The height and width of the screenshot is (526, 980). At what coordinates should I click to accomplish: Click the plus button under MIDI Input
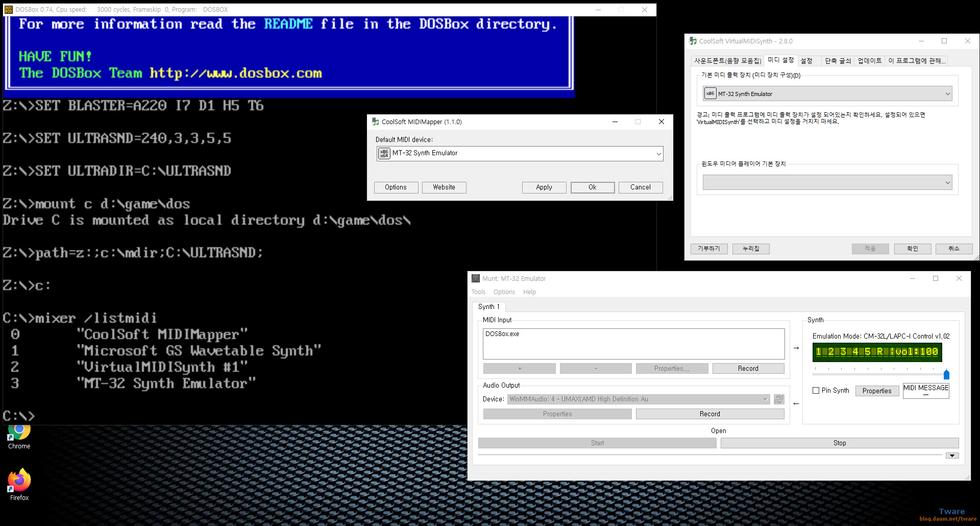coord(520,368)
